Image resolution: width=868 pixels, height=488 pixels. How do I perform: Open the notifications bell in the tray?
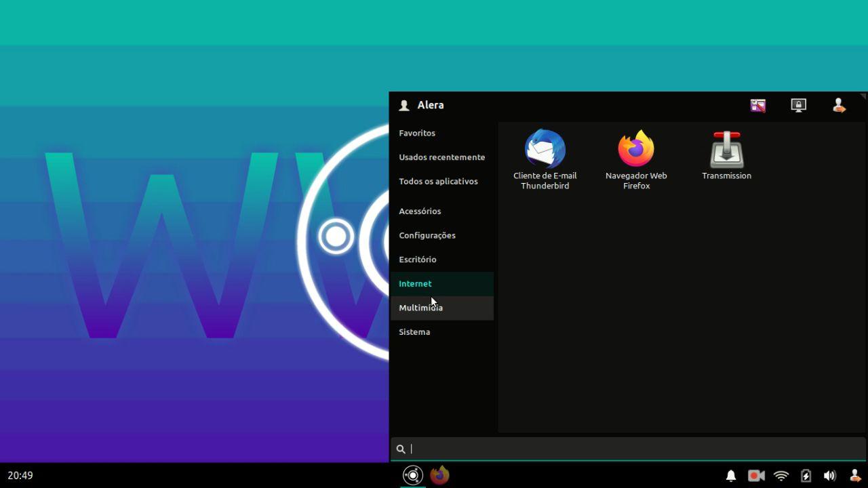731,476
